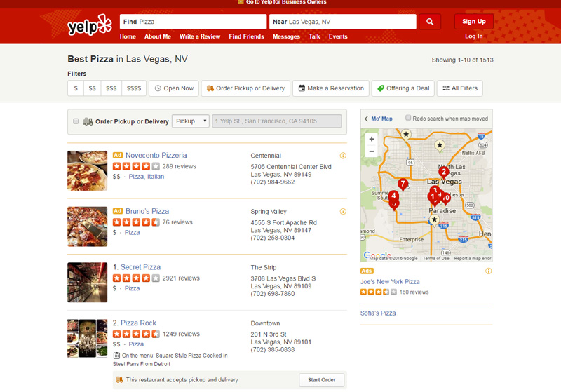The width and height of the screenshot is (561, 392).
Task: Click the info icon beside the map Ads label
Action: pyautogui.click(x=488, y=271)
